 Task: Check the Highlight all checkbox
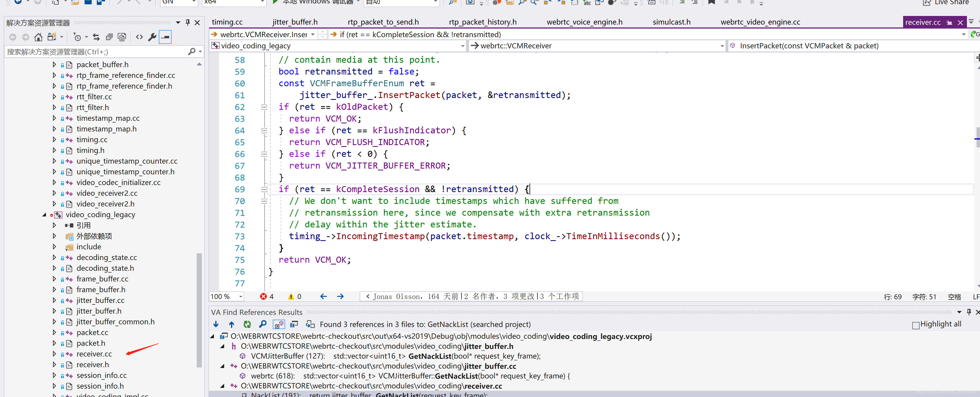916,325
